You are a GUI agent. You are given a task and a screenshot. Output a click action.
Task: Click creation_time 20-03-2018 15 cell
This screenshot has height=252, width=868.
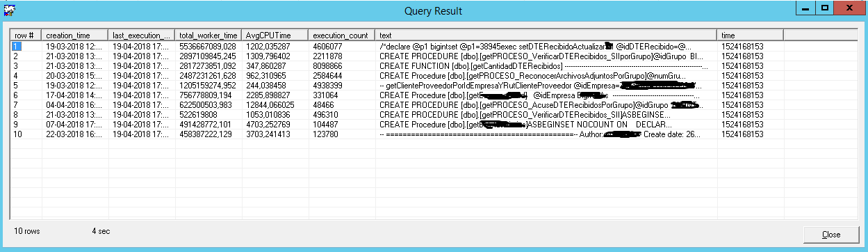(x=75, y=75)
